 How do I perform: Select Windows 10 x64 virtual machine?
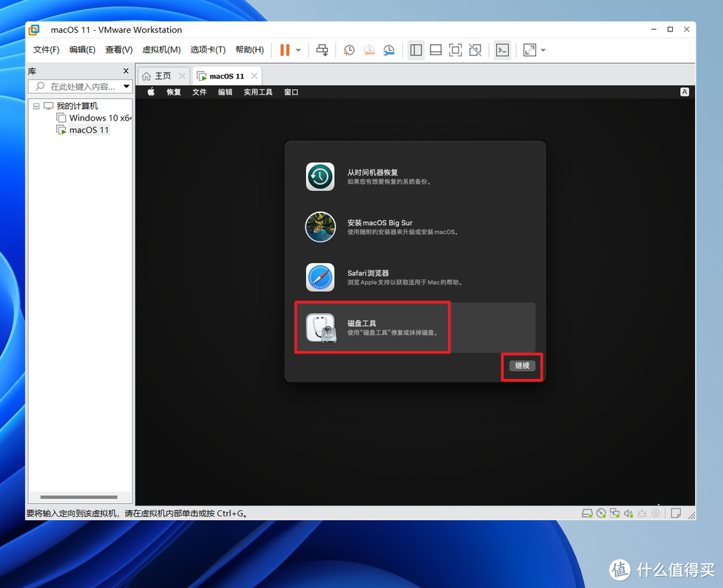coord(100,118)
